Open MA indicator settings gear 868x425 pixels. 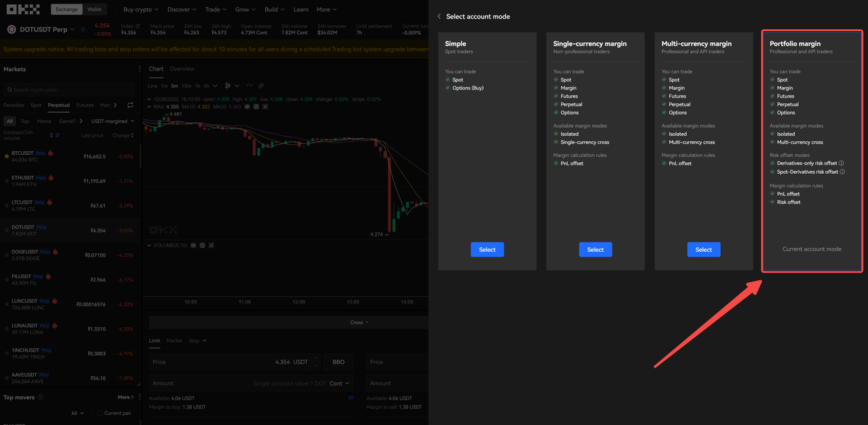pyautogui.click(x=256, y=107)
